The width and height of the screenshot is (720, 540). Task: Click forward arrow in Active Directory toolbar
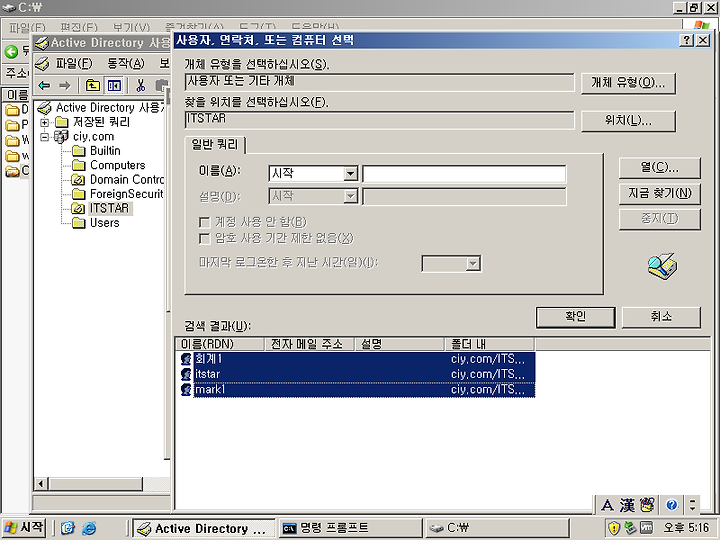pyautogui.click(x=65, y=85)
